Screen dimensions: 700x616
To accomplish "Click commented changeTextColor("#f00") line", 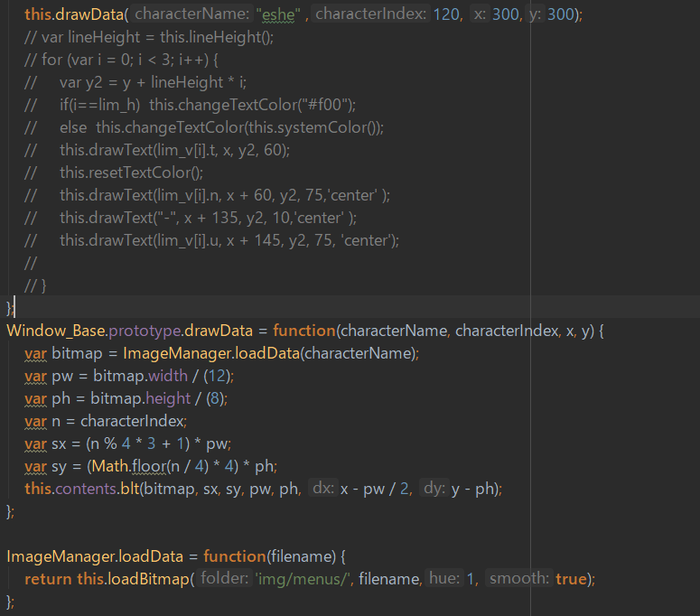I will coord(191,105).
